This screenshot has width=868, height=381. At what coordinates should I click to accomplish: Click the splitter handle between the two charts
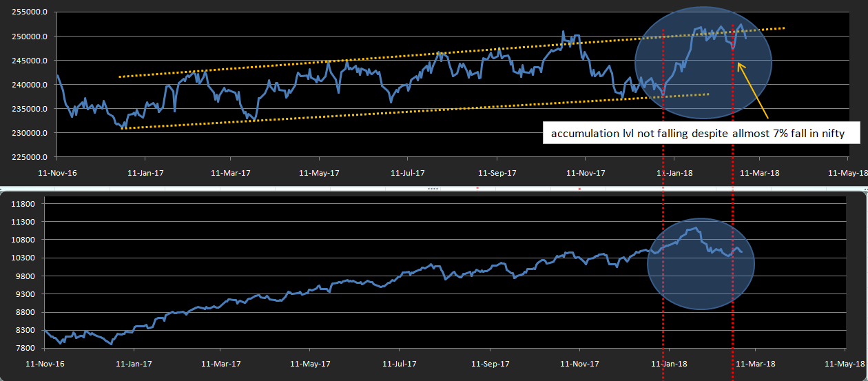coord(434,188)
